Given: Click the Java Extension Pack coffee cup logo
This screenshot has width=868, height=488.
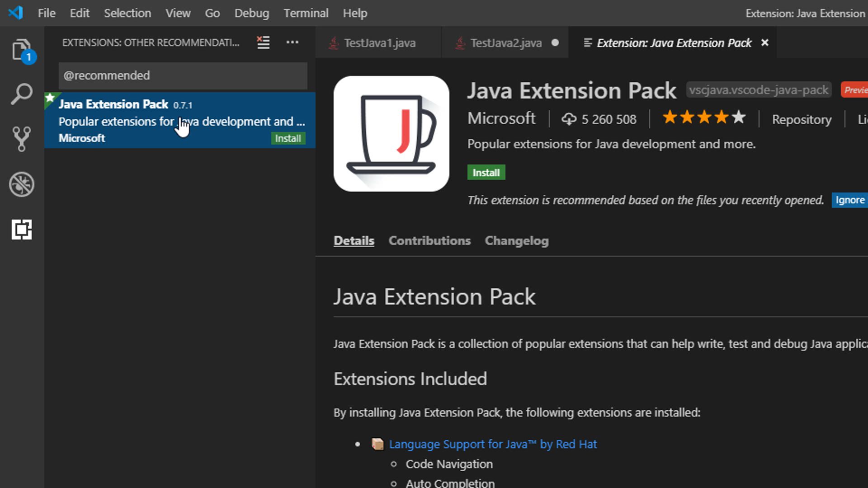Looking at the screenshot, I should [391, 134].
